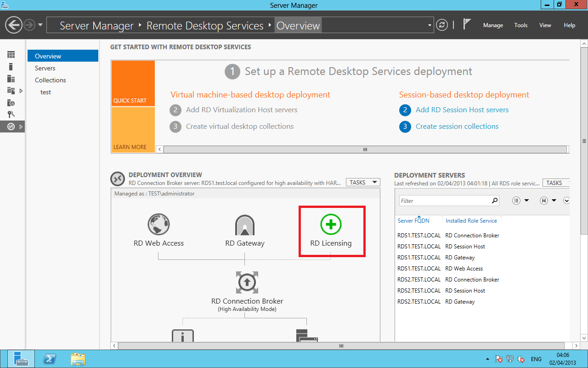Viewport: 588px width, 368px height.
Task: Click the Create session collections link
Action: click(457, 126)
